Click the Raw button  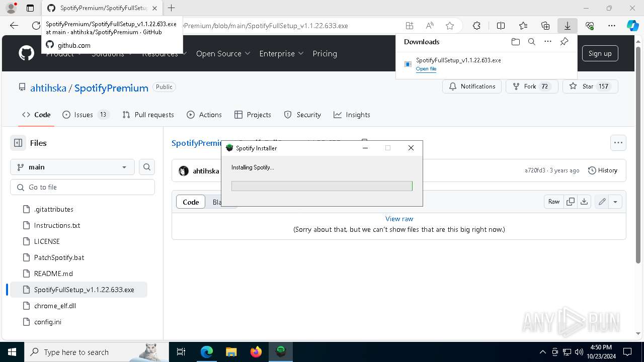pos(554,202)
